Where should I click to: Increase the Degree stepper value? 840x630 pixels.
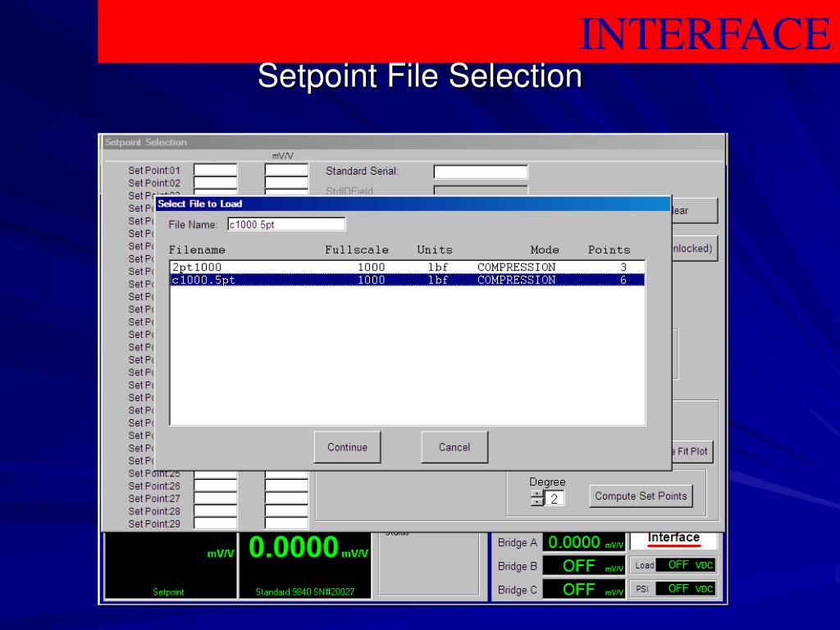(537, 494)
